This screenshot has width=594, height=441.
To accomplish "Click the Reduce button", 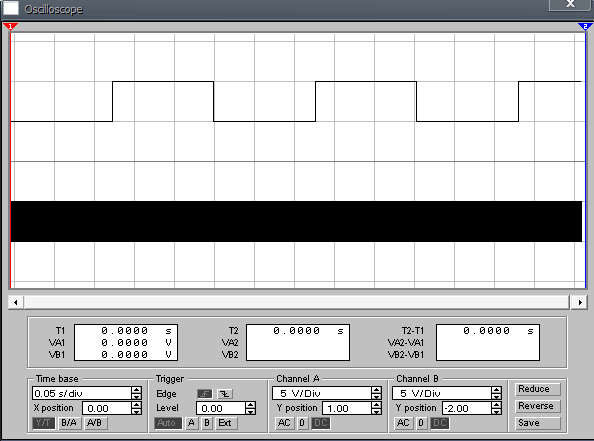I will click(538, 389).
